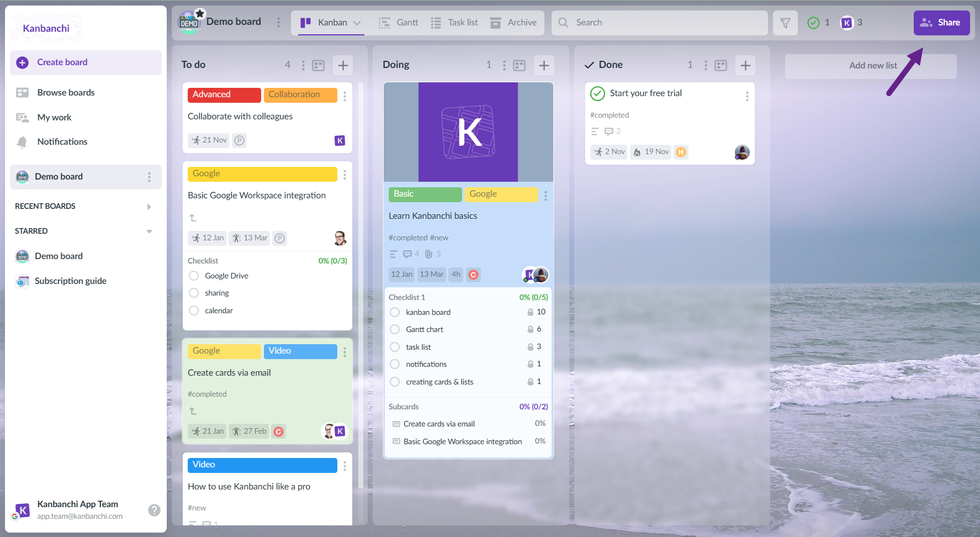Check creating cards & lists item
This screenshot has width=980, height=537.
pyautogui.click(x=395, y=382)
